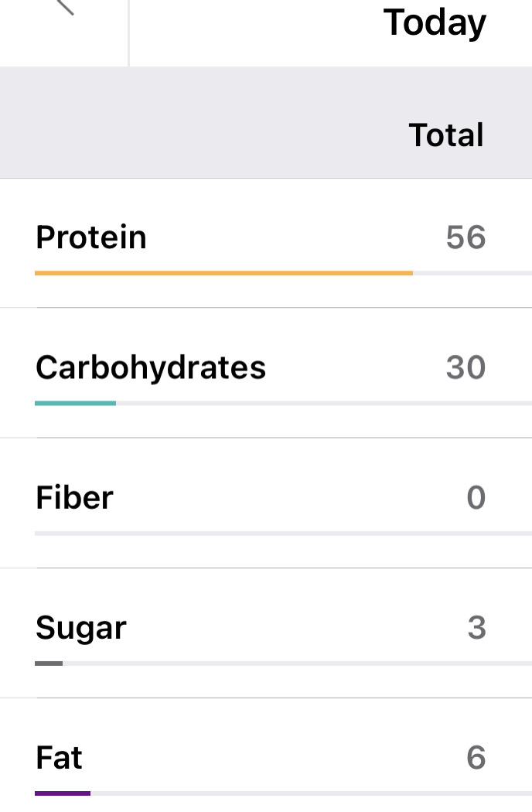Click the Carbohydrates total value 30

tap(465, 367)
